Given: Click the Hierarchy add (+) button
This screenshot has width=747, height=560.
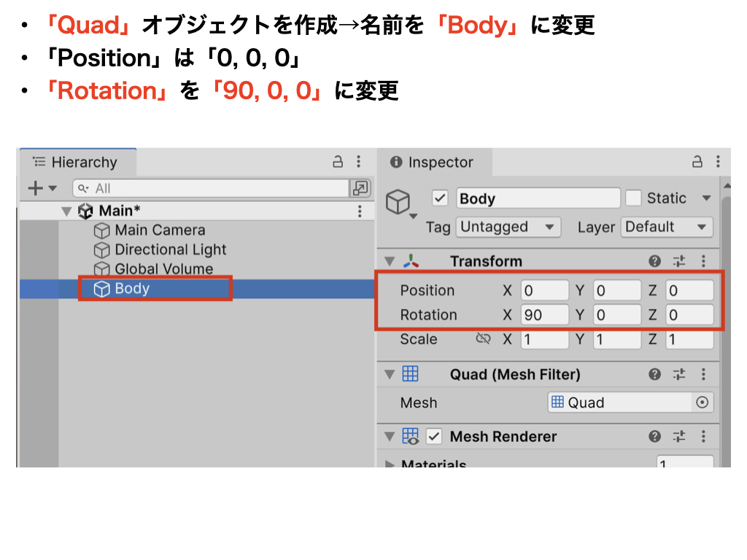Looking at the screenshot, I should coord(35,188).
